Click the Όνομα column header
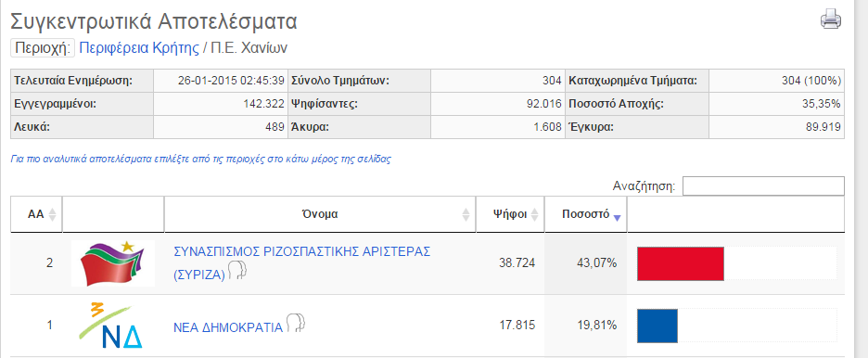 click(320, 214)
